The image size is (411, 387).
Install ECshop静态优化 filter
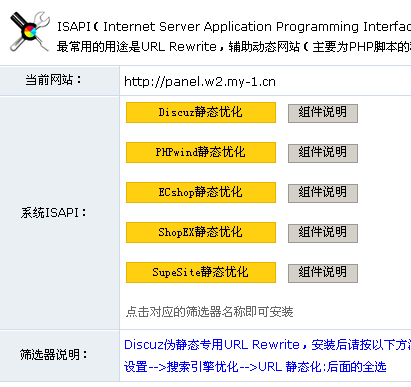point(201,193)
